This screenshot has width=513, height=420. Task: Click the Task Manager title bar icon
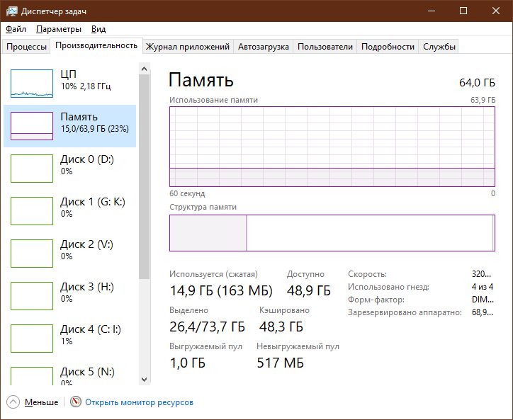click(x=12, y=11)
